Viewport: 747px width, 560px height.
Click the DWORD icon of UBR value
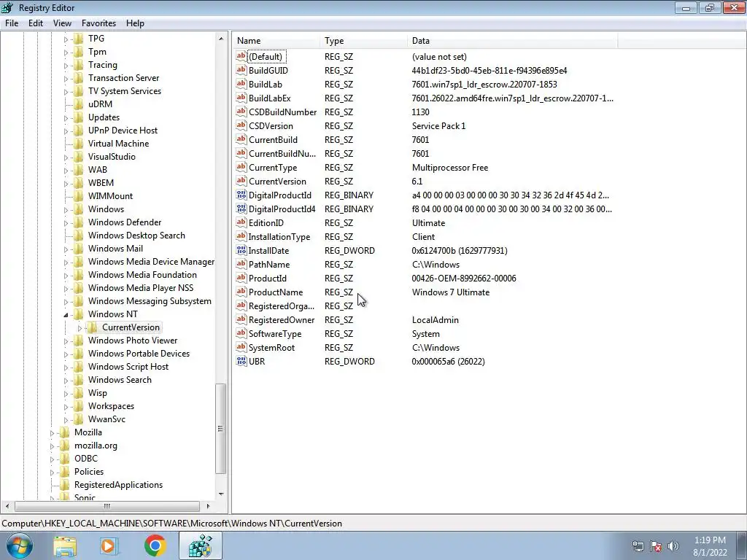(241, 361)
